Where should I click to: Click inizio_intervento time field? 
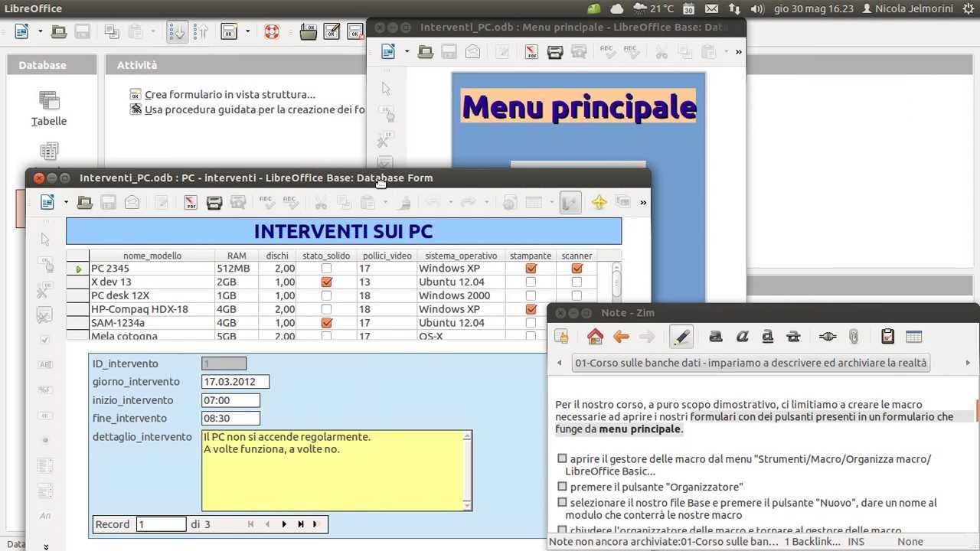pos(230,399)
